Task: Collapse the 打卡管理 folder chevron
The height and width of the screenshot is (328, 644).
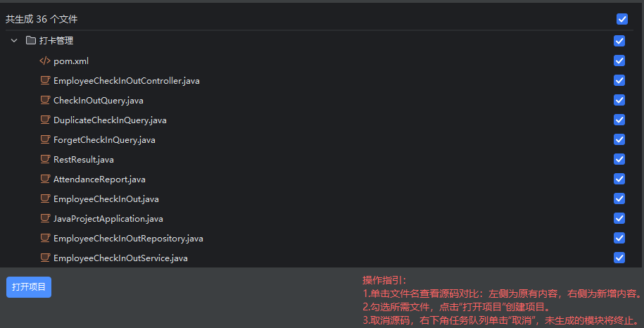Action: (14, 41)
